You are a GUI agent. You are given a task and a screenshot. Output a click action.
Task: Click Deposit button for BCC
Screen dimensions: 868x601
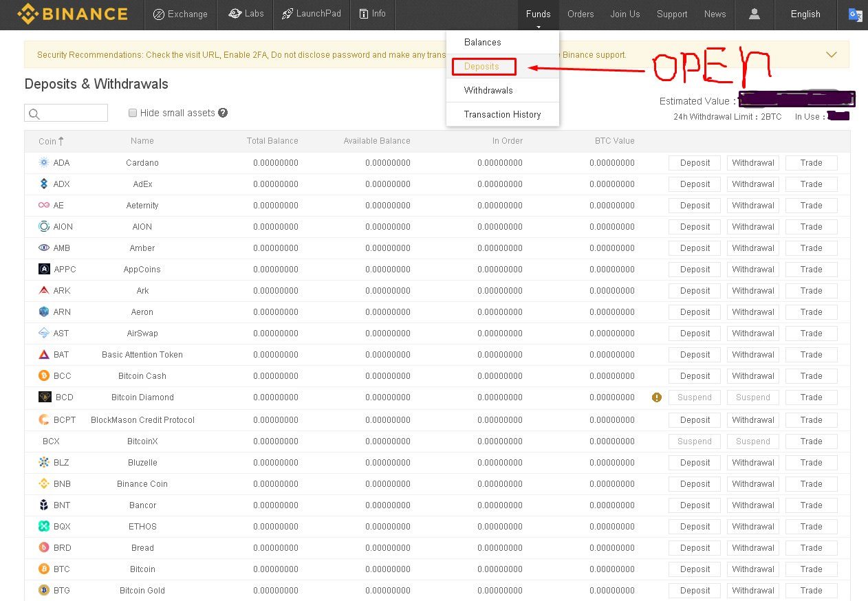tap(695, 376)
